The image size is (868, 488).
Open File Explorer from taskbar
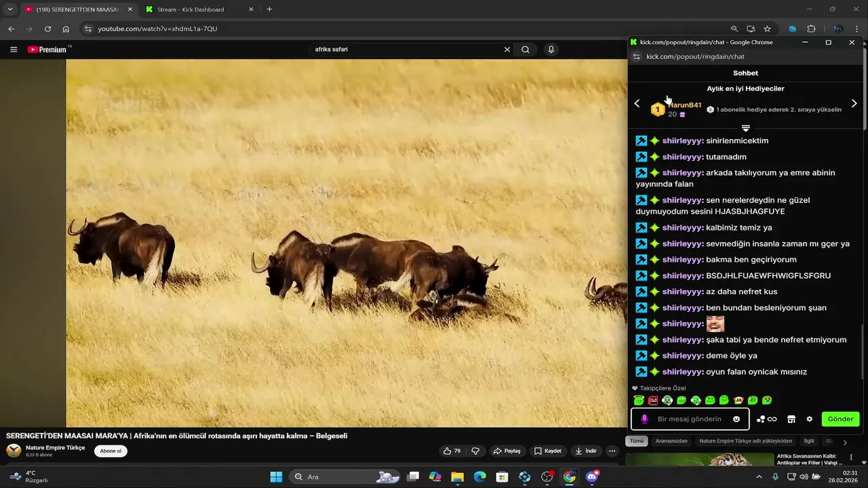[x=457, y=477]
